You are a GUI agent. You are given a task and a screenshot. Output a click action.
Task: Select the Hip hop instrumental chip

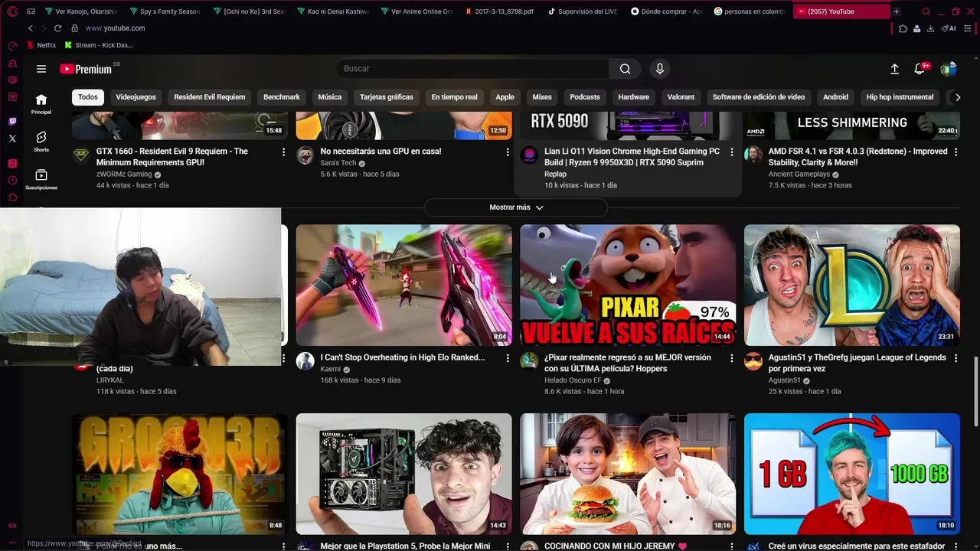click(900, 97)
